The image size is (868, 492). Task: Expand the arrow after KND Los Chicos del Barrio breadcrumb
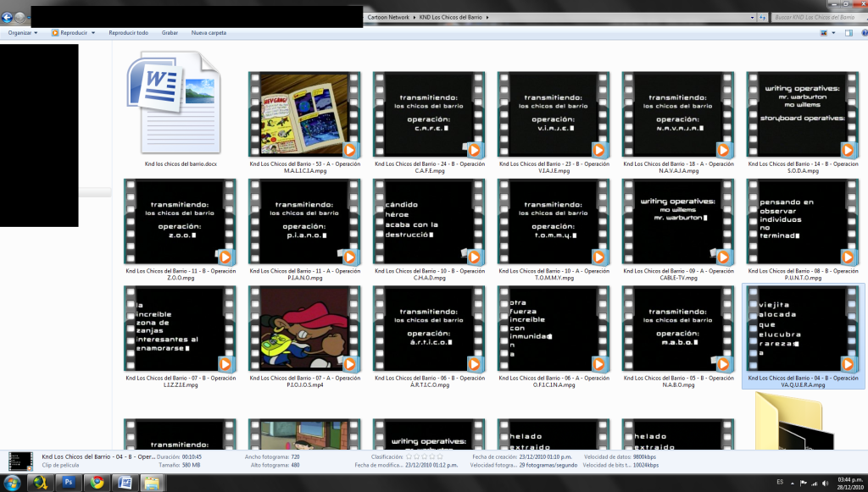487,17
